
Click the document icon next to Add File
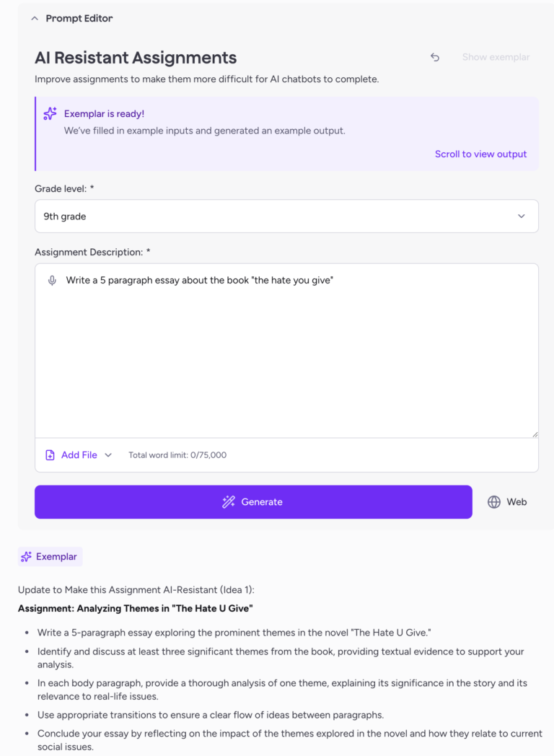pyautogui.click(x=49, y=454)
